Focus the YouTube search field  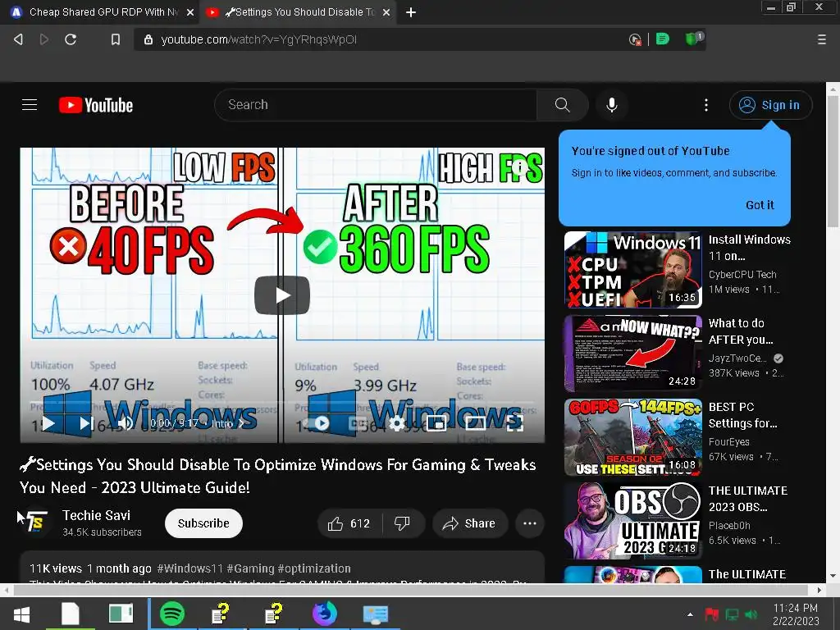pos(376,105)
